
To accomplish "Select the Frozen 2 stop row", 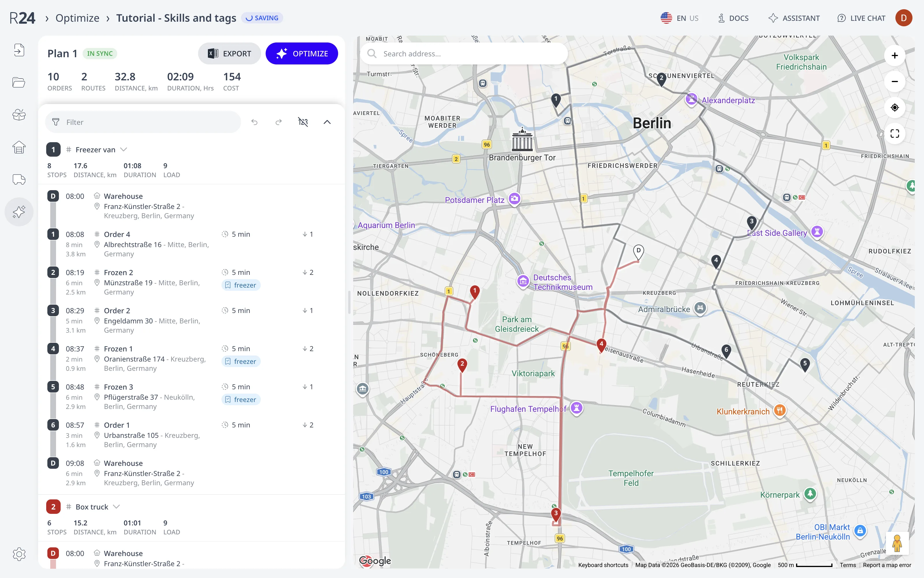I will point(192,282).
